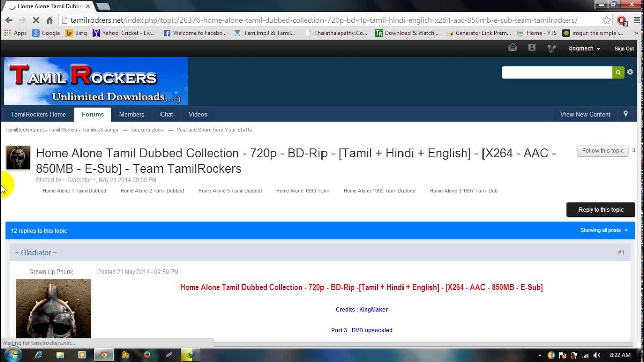Open the Home Alone 2 Tamil Dubbed tag

tap(152, 191)
